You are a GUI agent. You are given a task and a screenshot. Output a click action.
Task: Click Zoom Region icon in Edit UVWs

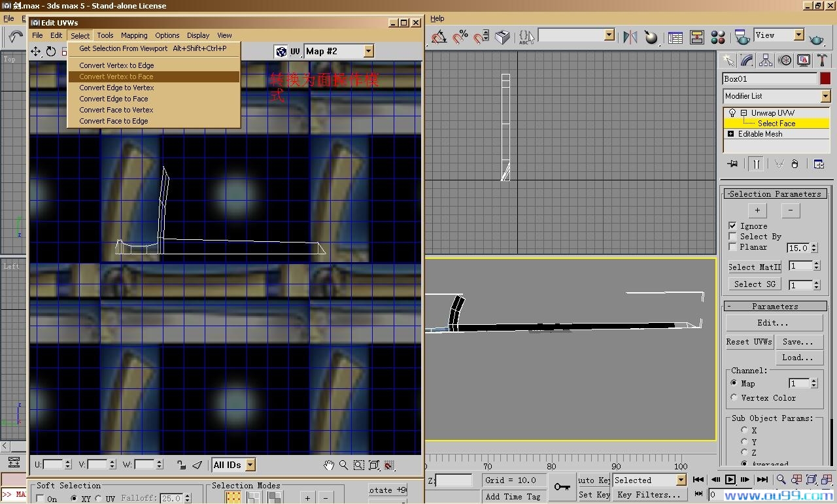359,465
